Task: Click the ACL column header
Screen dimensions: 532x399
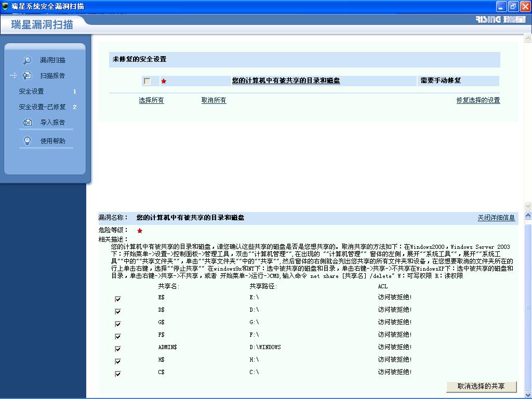Action: [x=383, y=286]
